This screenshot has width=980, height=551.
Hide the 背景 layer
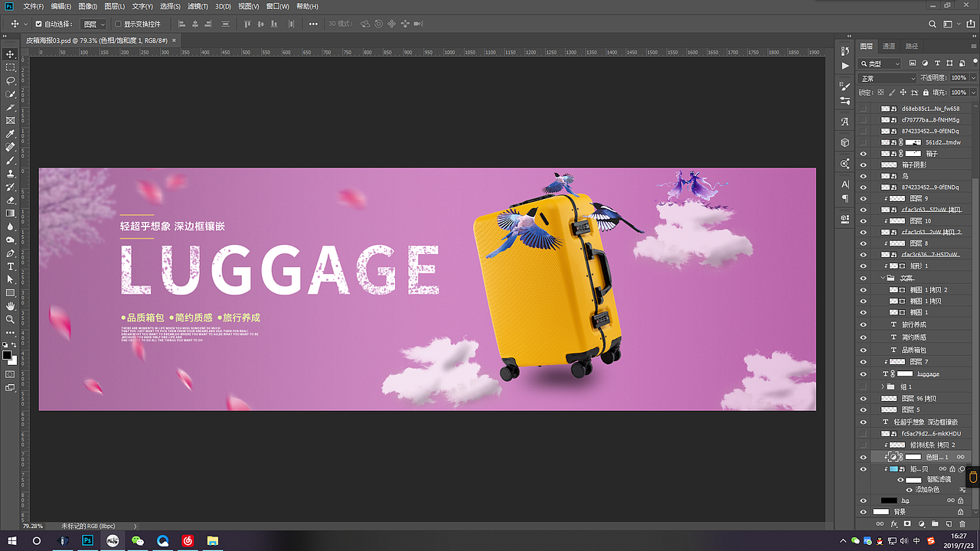(x=864, y=511)
